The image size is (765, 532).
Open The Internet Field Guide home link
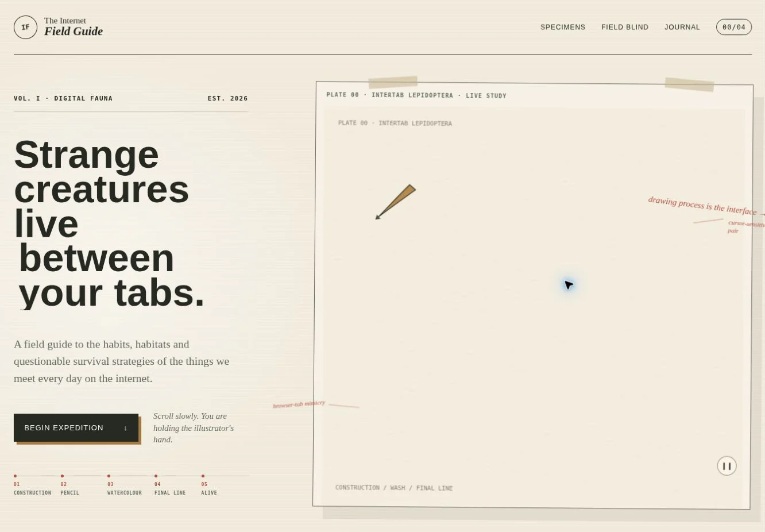click(59, 27)
